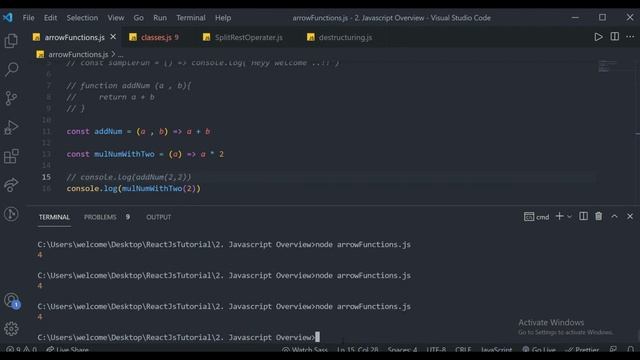Close the arrowFunctions.js tab
The image size is (640, 360).
coord(113,37)
